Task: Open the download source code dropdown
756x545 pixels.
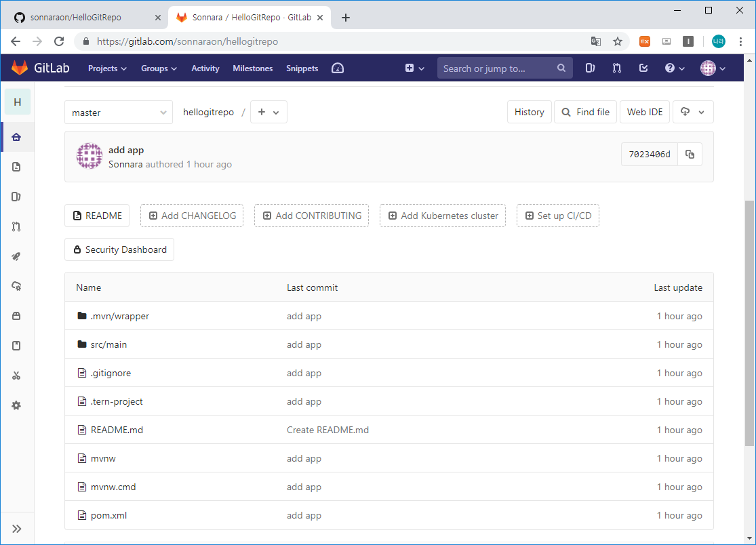Action: point(693,112)
